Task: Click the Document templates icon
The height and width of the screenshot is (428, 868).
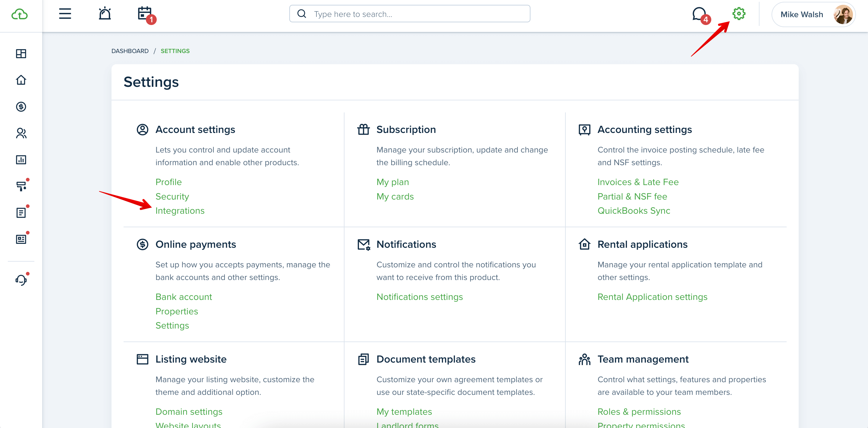Action: click(363, 359)
